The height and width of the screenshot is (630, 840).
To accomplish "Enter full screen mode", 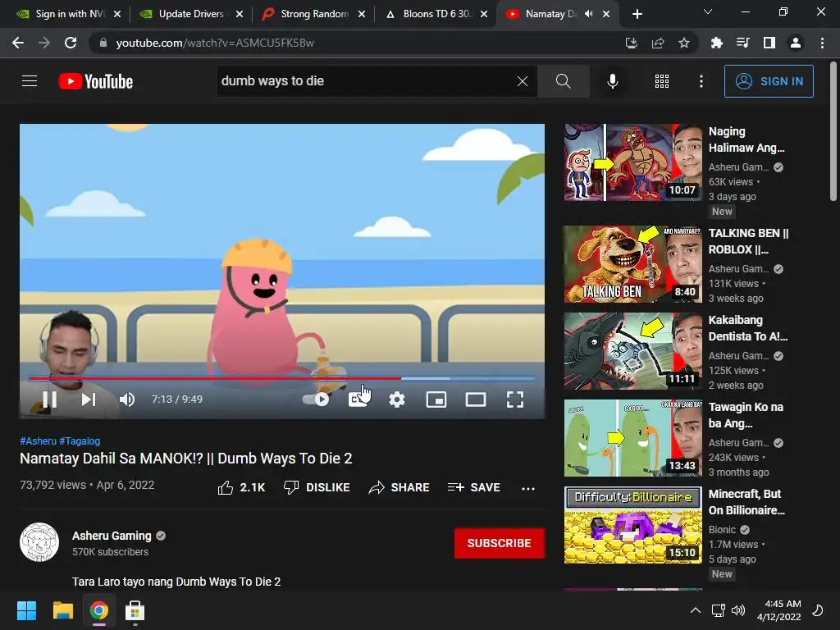I will pos(515,399).
